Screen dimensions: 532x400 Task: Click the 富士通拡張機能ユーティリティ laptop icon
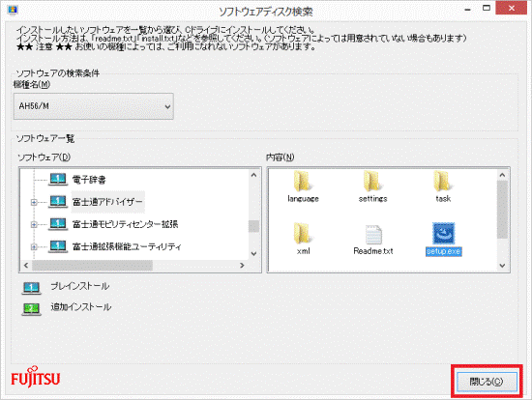(58, 246)
